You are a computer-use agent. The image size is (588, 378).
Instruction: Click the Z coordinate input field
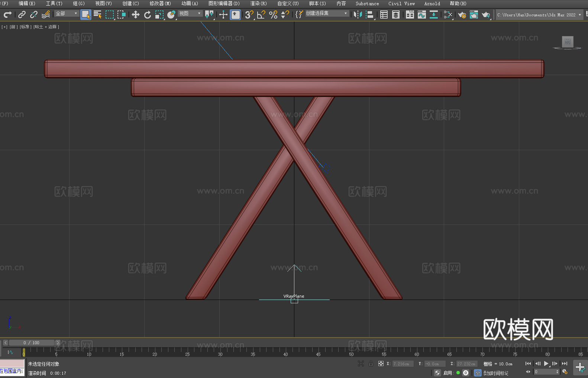467,364
